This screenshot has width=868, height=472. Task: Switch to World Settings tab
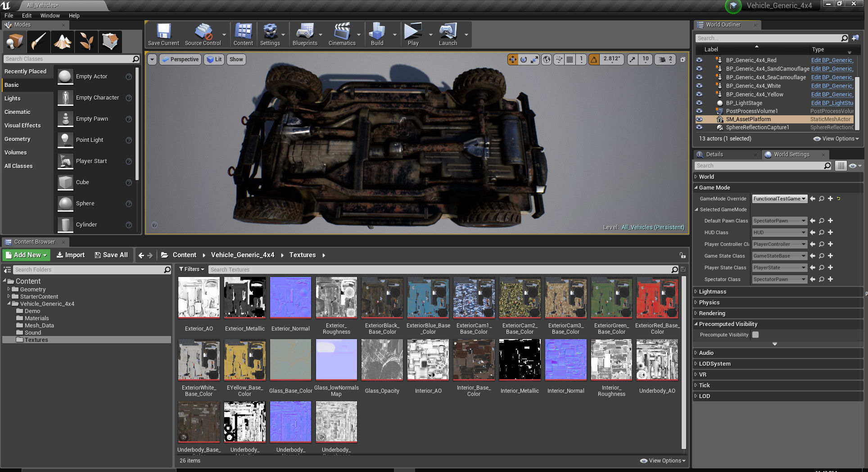coord(791,154)
